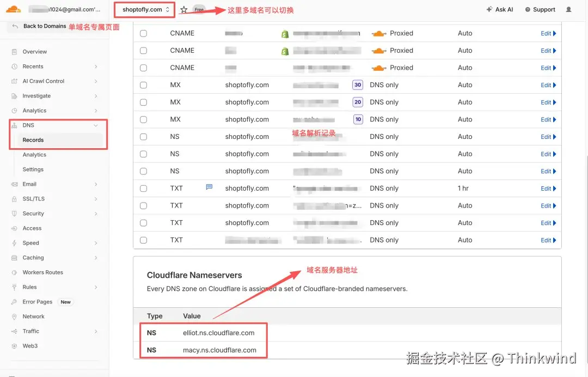The height and width of the screenshot is (377, 588).
Task: Edit the last TXT record
Action: pos(548,240)
